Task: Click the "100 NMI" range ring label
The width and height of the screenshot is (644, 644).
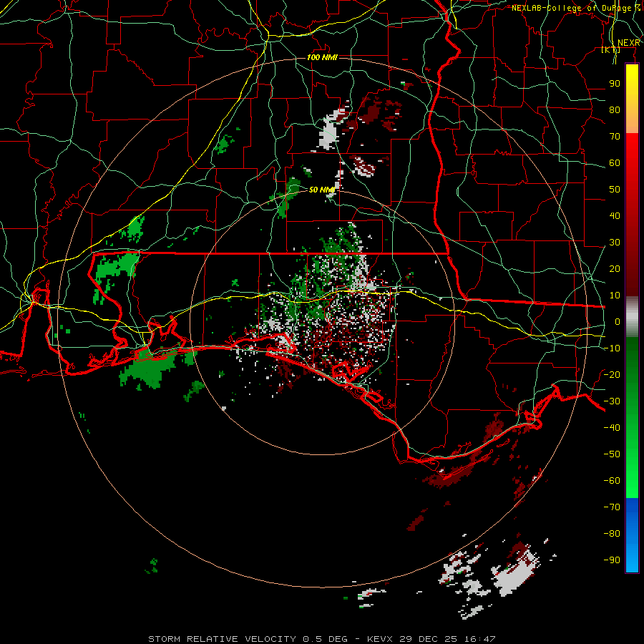Action: pyautogui.click(x=322, y=57)
